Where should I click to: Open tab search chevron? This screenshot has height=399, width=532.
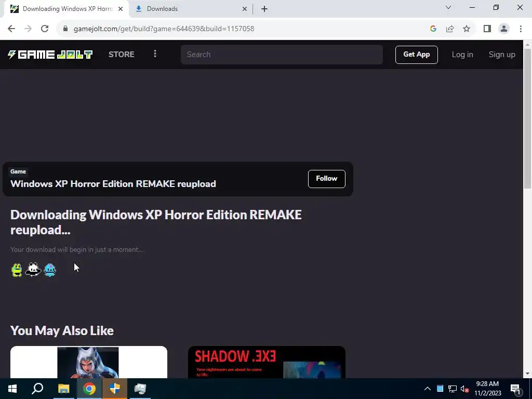448,7
